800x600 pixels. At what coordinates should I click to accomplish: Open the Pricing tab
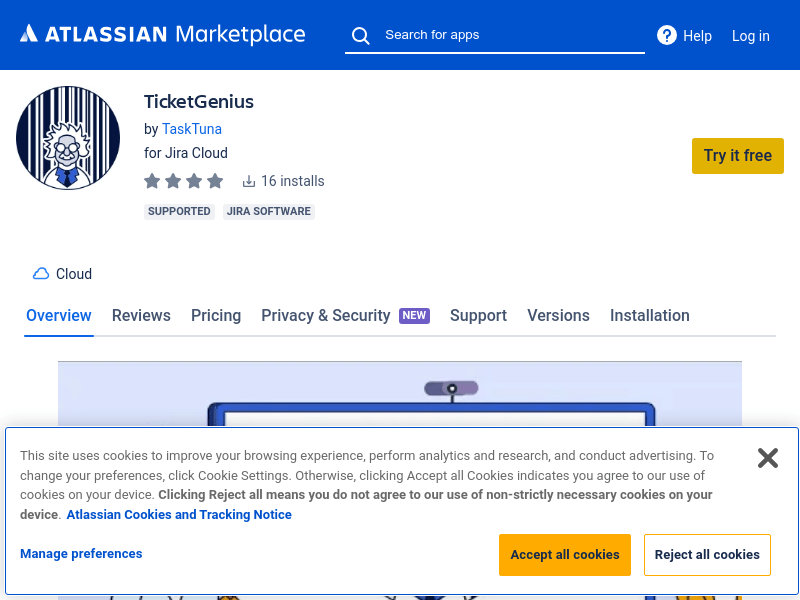(216, 315)
